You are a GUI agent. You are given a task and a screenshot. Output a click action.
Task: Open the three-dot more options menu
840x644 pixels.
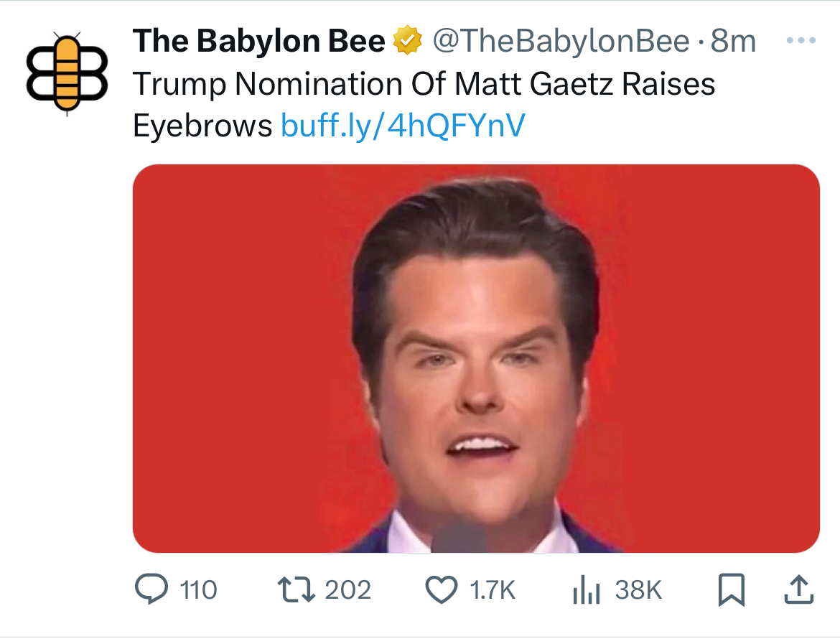click(801, 41)
